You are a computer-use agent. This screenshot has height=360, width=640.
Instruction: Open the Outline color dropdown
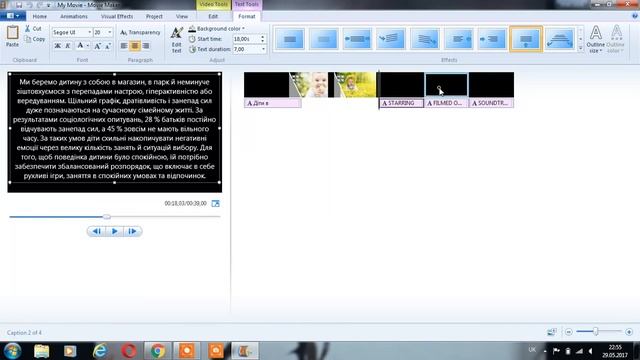616,39
